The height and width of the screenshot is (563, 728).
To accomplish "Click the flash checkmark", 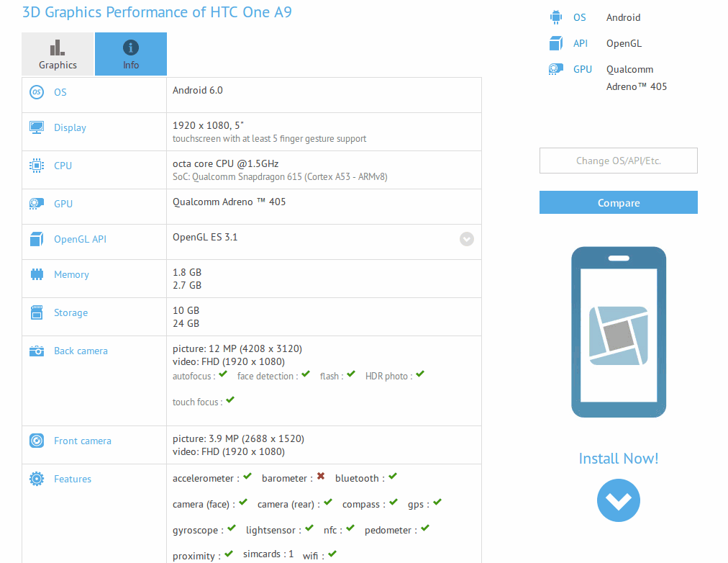I will 351,374.
